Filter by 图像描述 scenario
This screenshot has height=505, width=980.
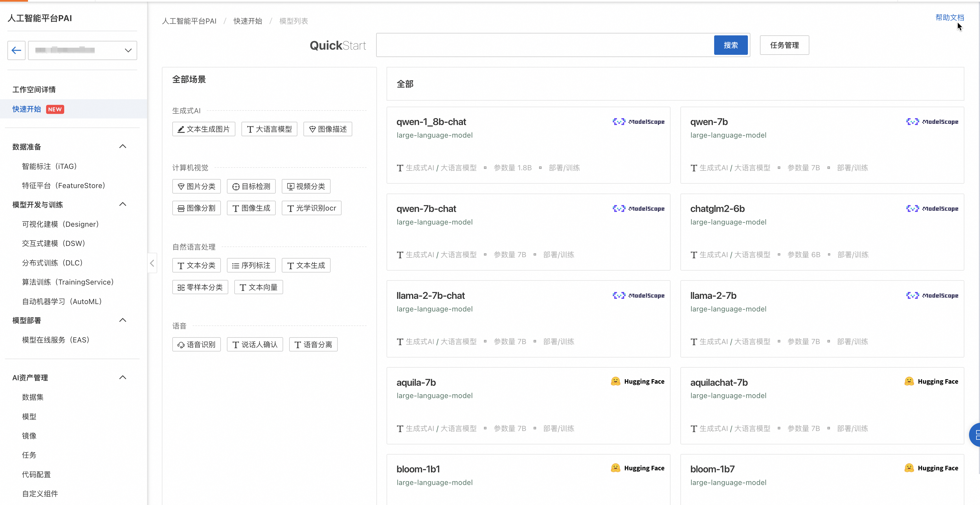(x=328, y=129)
